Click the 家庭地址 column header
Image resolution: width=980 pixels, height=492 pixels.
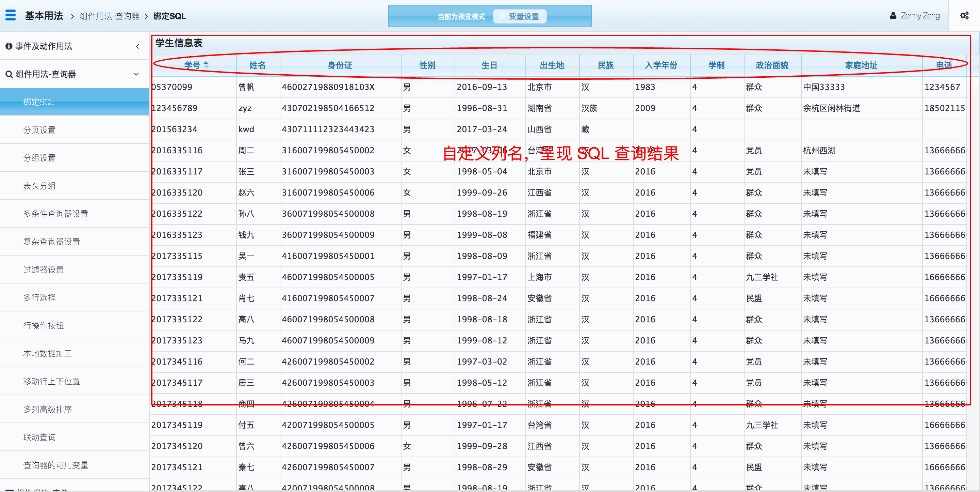[x=861, y=65]
